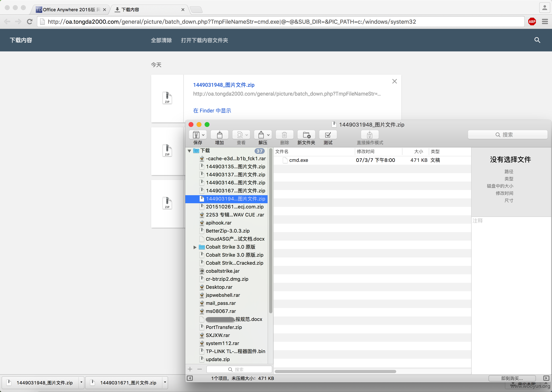Click the ABP Adblock extension icon
This screenshot has height=392, width=552.
pos(532,22)
